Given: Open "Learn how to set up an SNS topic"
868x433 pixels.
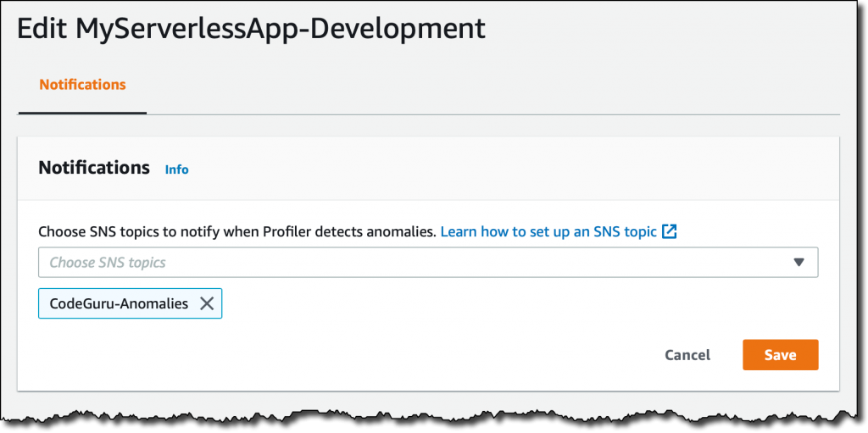Looking at the screenshot, I should pos(548,231).
